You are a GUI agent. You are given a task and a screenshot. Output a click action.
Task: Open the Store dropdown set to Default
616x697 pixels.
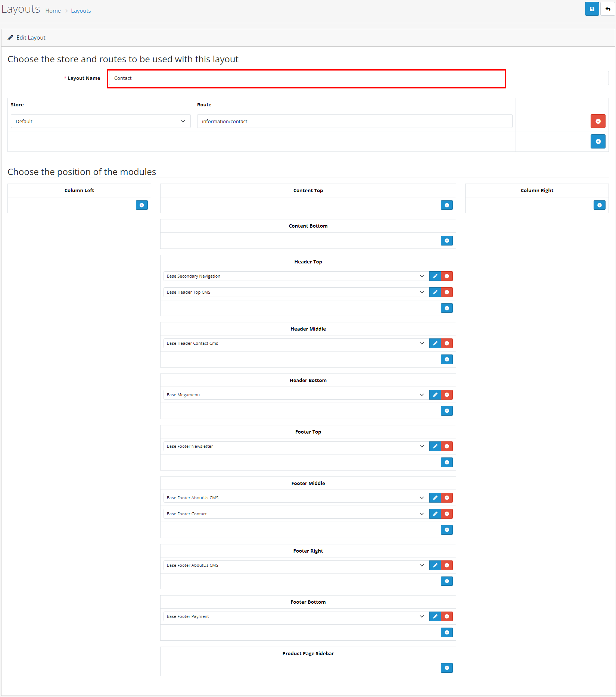pyautogui.click(x=100, y=121)
